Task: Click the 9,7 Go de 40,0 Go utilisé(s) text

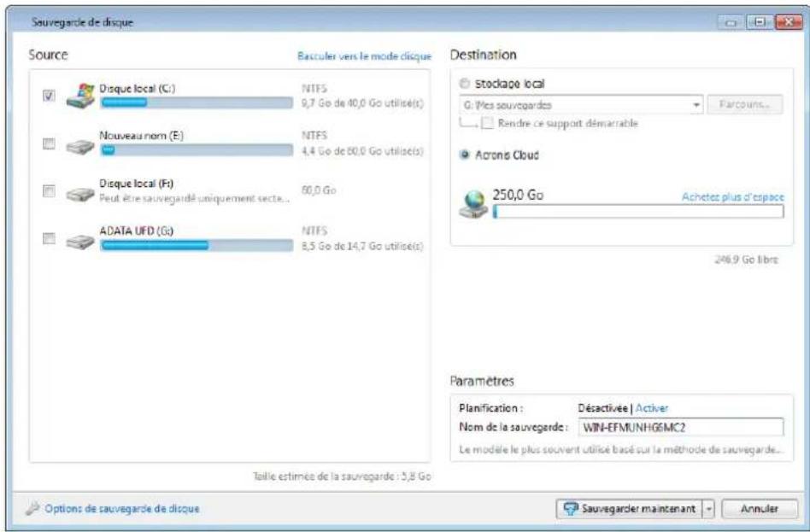Action: [x=362, y=102]
